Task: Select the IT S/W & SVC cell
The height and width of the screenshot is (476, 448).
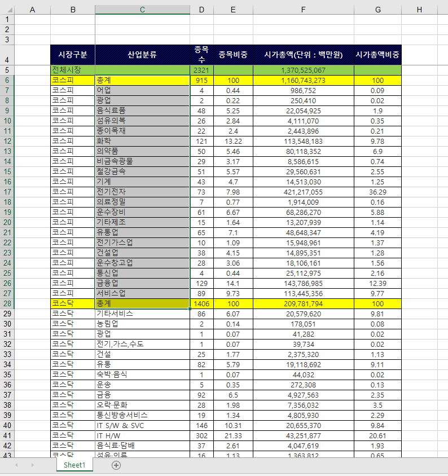Action: (142, 426)
